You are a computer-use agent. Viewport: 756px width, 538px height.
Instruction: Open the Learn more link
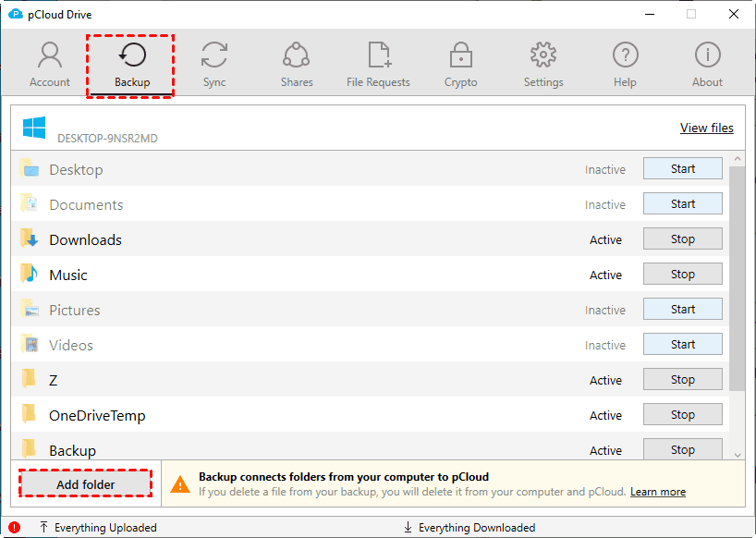point(658,492)
